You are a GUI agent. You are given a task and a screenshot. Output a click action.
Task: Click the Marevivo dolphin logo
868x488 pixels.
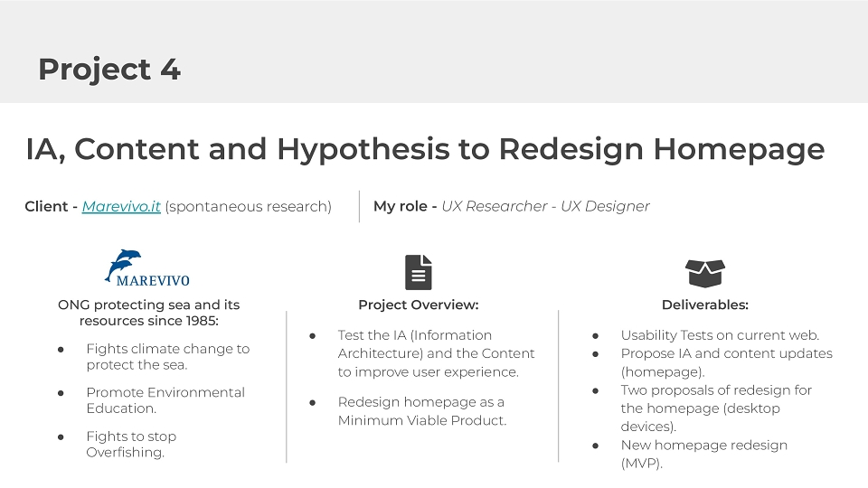[x=147, y=267]
